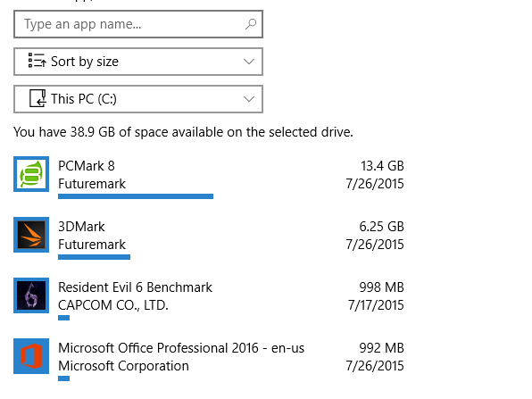Select the Resident Evil 6 Benchmark icon
Image resolution: width=532 pixels, height=399 pixels.
pyautogui.click(x=31, y=295)
